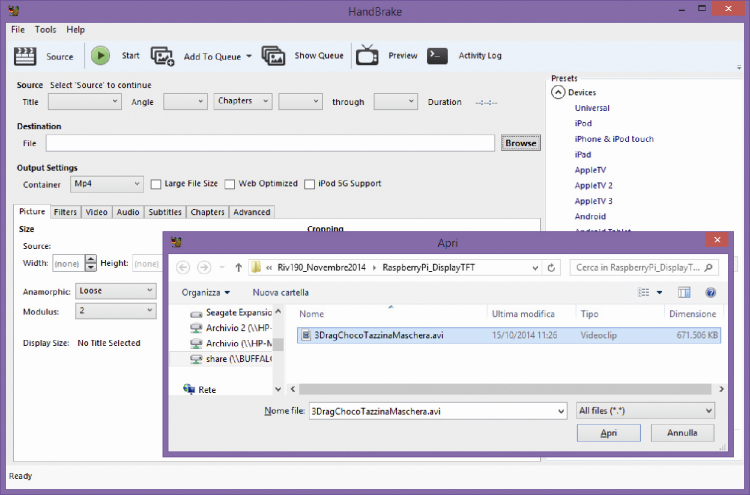Viewport: 750px width, 495px height.
Task: Switch to the Advanced tab
Action: 252,212
